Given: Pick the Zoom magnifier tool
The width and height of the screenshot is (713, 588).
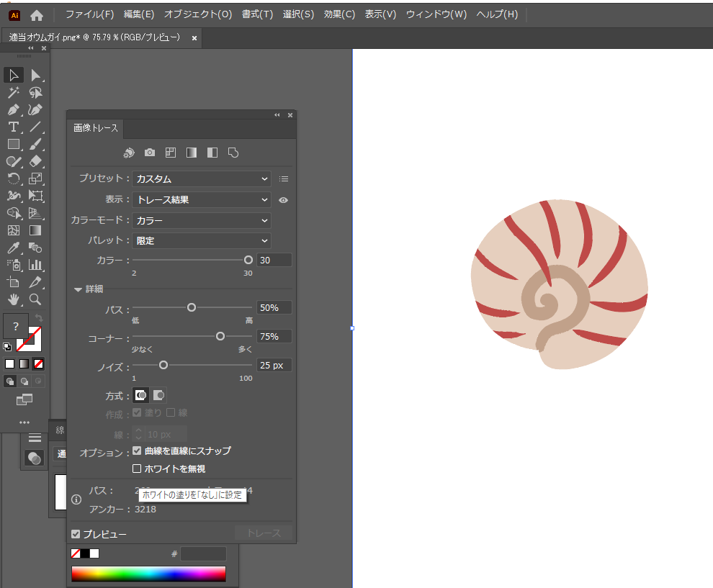Looking at the screenshot, I should 35,299.
